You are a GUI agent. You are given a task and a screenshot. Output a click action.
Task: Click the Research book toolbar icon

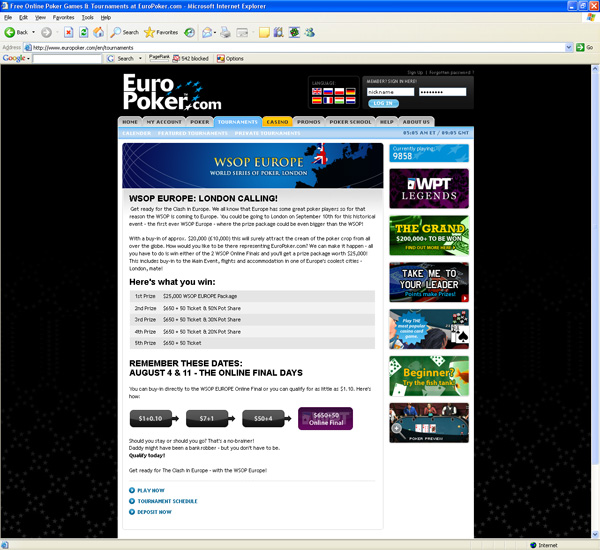279,33
